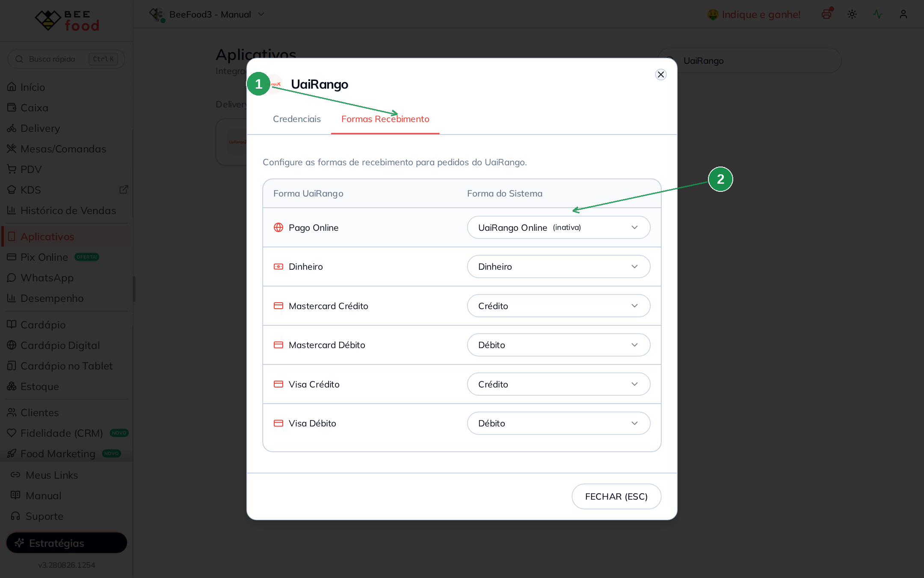The width and height of the screenshot is (924, 578).
Task: Open the printer notifications icon
Action: (826, 14)
